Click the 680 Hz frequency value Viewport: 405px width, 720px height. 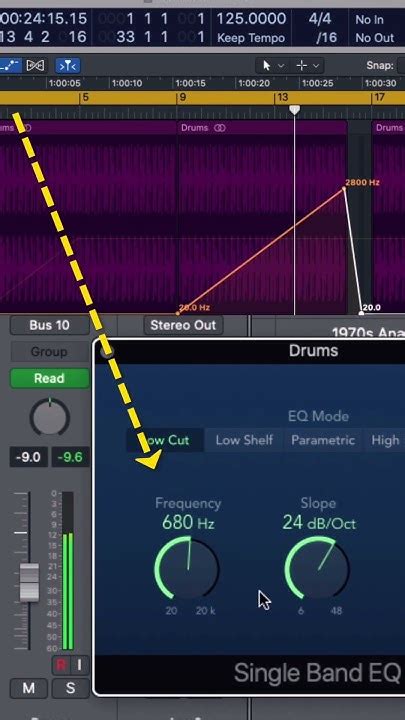188,523
